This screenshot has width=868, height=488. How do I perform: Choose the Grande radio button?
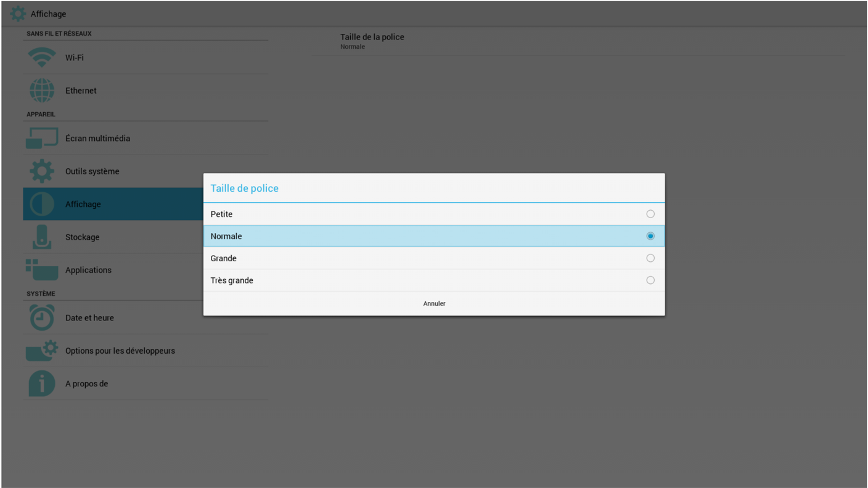650,258
